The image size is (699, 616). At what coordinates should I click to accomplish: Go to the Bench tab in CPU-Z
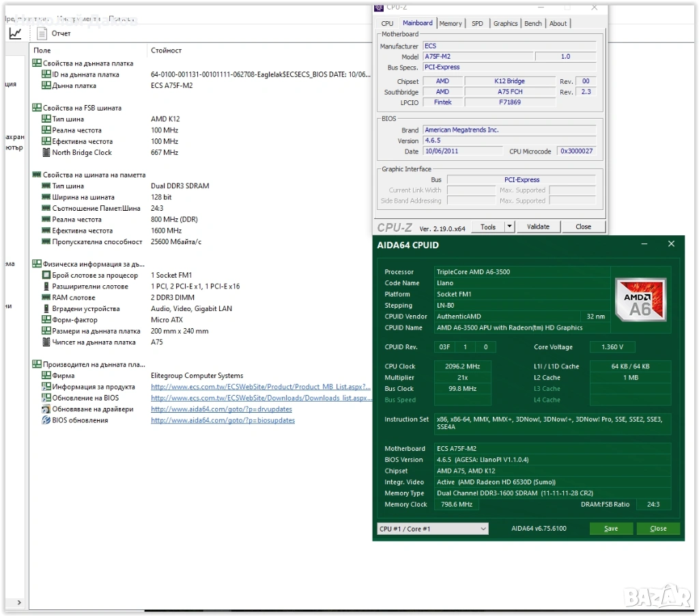[x=533, y=23]
